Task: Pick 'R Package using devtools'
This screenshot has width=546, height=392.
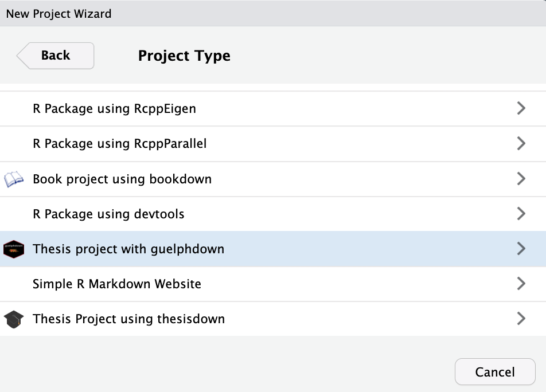Action: pos(273,214)
